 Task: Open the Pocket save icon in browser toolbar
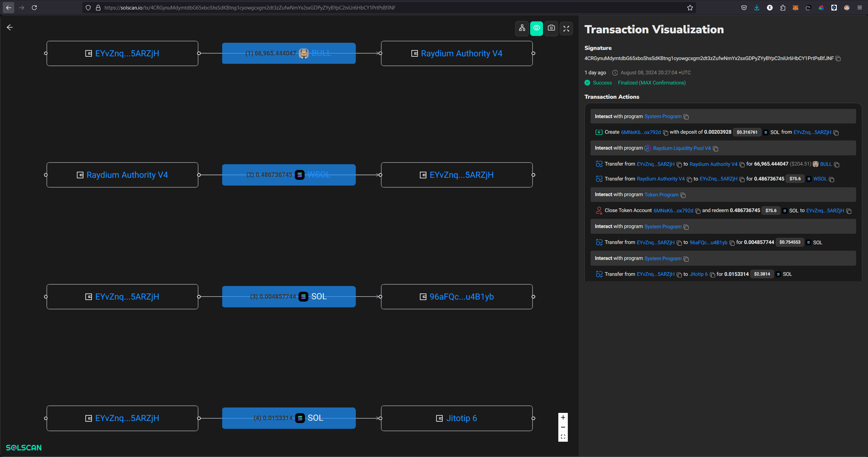tap(744, 7)
